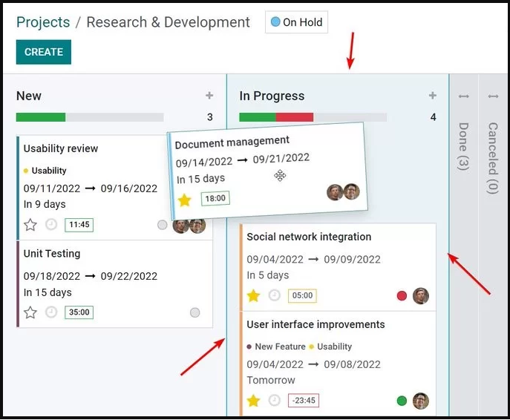Star the Unit Testing task
The width and height of the screenshot is (510, 420).
click(30, 312)
